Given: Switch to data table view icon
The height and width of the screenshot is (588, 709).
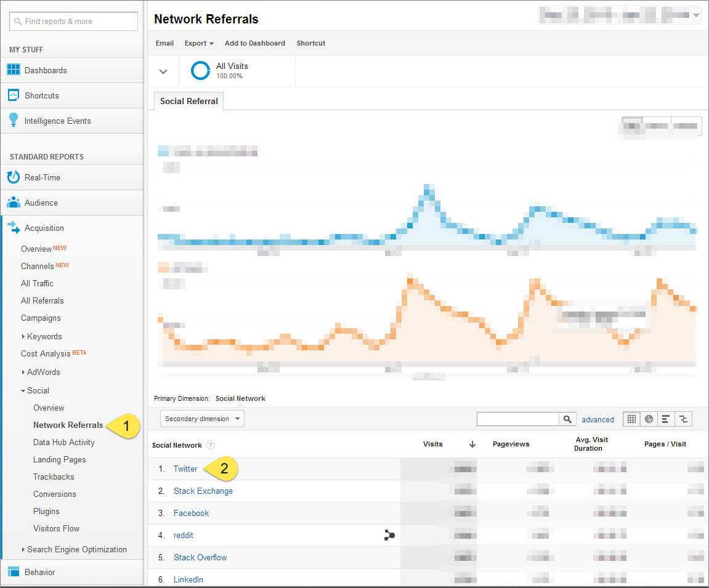Looking at the screenshot, I should click(x=631, y=419).
